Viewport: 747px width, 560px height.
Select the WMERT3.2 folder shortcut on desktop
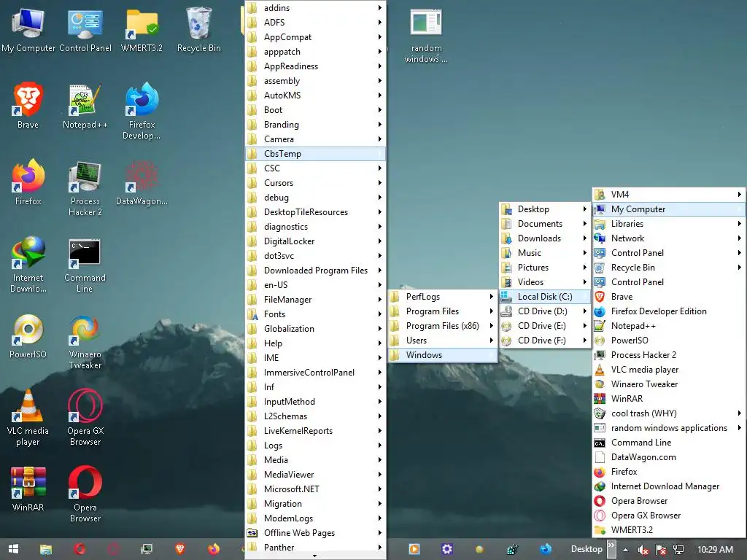(x=142, y=31)
